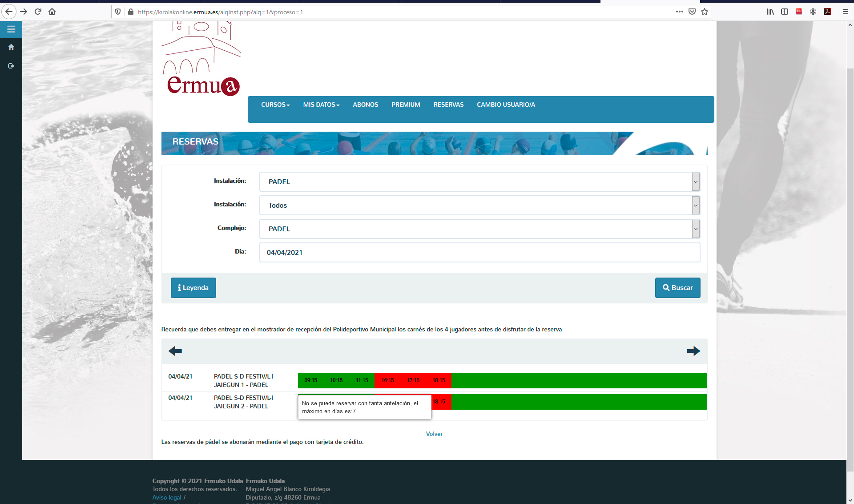Screen dimensions: 854x504
Task: Go to the ABONOS section
Action: 365,105
